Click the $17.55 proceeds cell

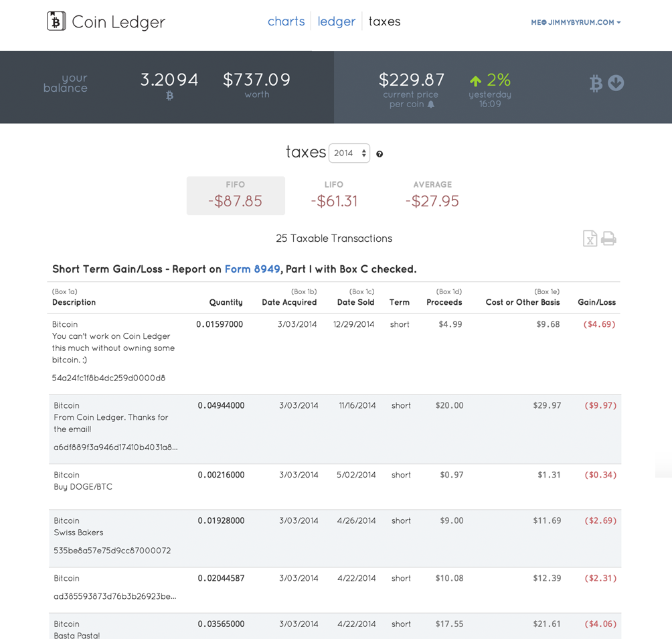pyautogui.click(x=449, y=624)
